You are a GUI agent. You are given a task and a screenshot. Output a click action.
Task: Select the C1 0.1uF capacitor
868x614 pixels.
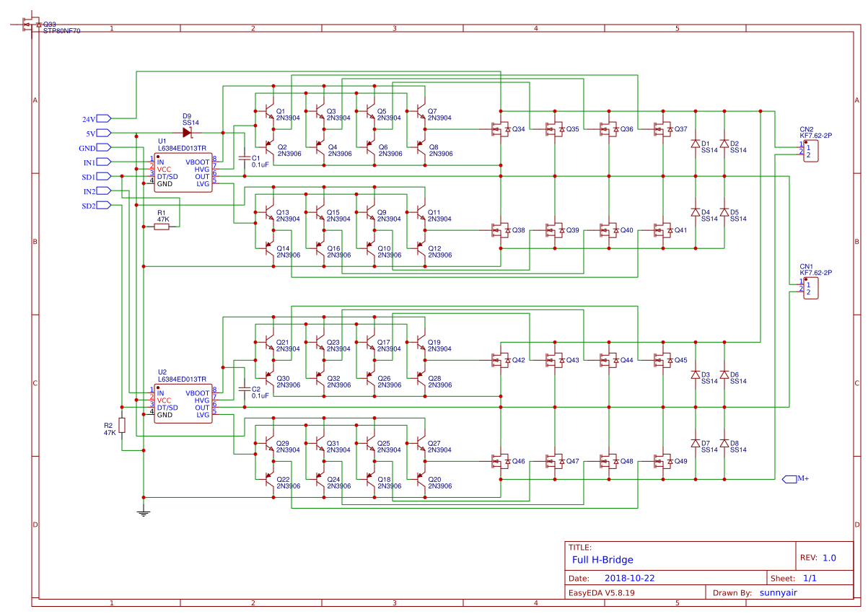click(245, 157)
